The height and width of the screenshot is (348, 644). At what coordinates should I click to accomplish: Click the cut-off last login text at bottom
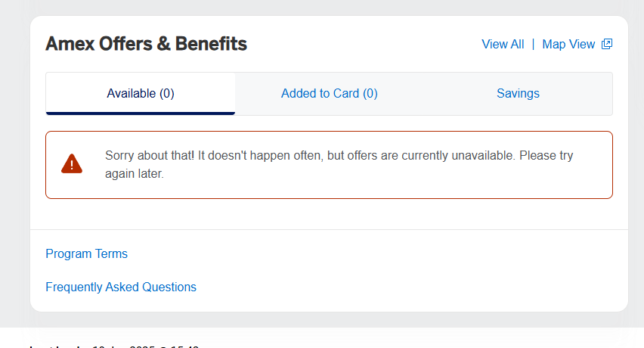pos(113,346)
